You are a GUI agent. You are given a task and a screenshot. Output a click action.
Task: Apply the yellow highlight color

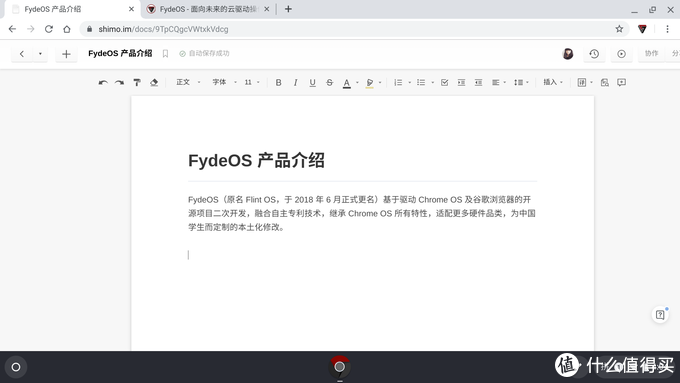(369, 83)
